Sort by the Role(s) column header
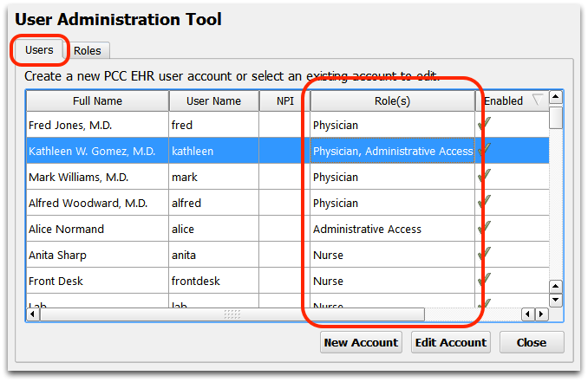The image size is (588, 382). tap(393, 100)
